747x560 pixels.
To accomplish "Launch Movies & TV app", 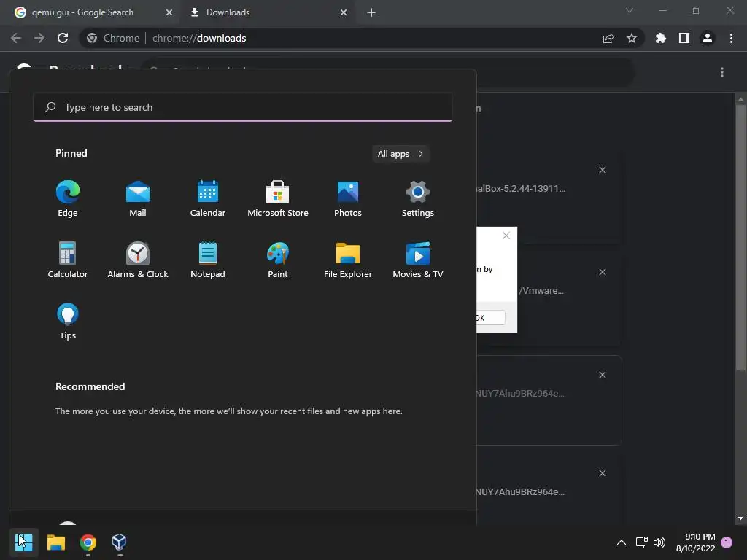I will click(418, 260).
